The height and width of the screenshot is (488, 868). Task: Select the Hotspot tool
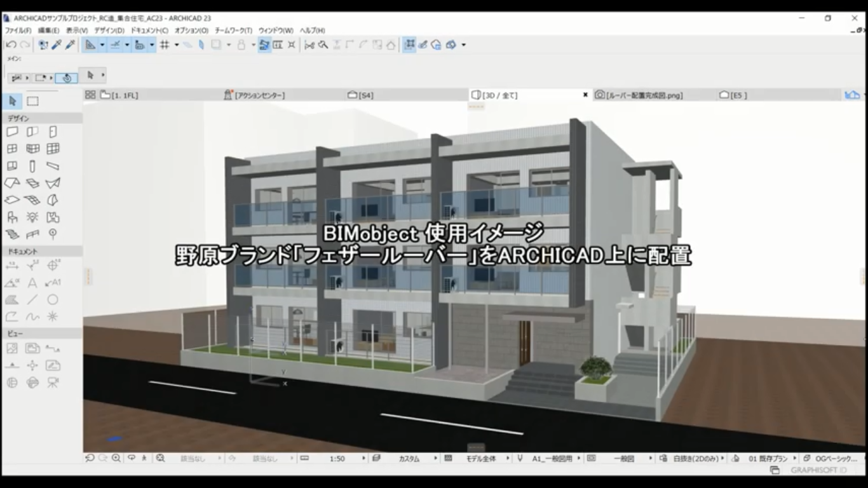pyautogui.click(x=53, y=316)
